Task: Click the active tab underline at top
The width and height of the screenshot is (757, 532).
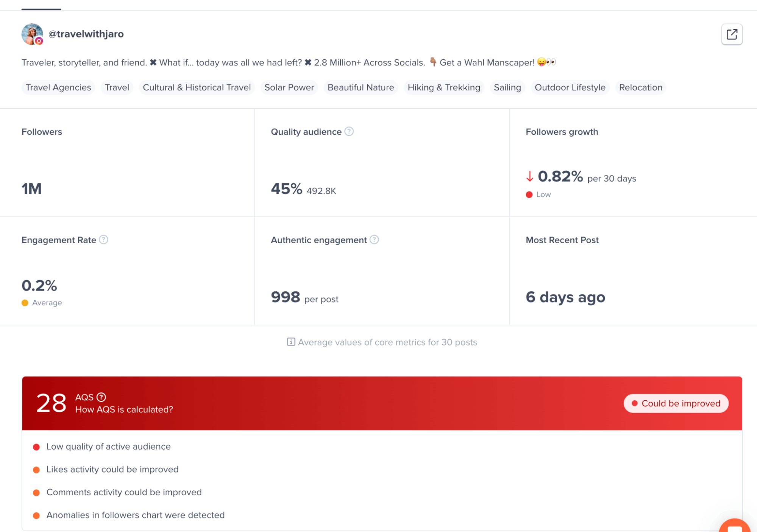Action: pos(41,8)
